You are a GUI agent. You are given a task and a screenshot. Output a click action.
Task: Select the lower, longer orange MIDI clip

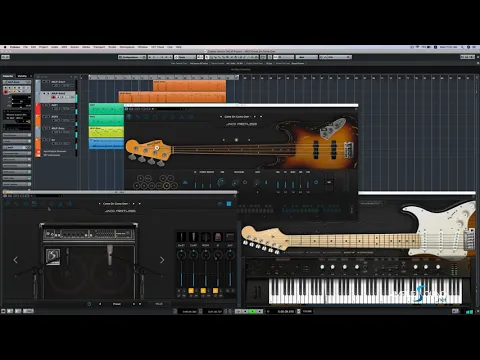click(x=172, y=97)
